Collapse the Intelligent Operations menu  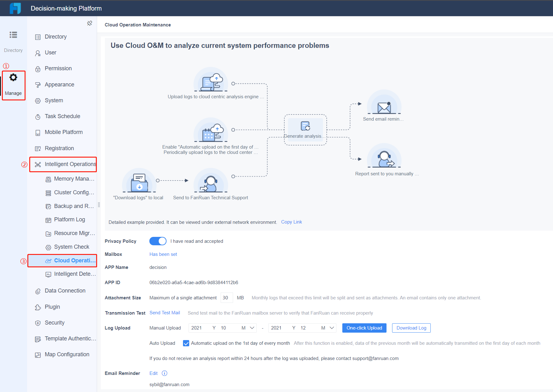[x=63, y=164]
